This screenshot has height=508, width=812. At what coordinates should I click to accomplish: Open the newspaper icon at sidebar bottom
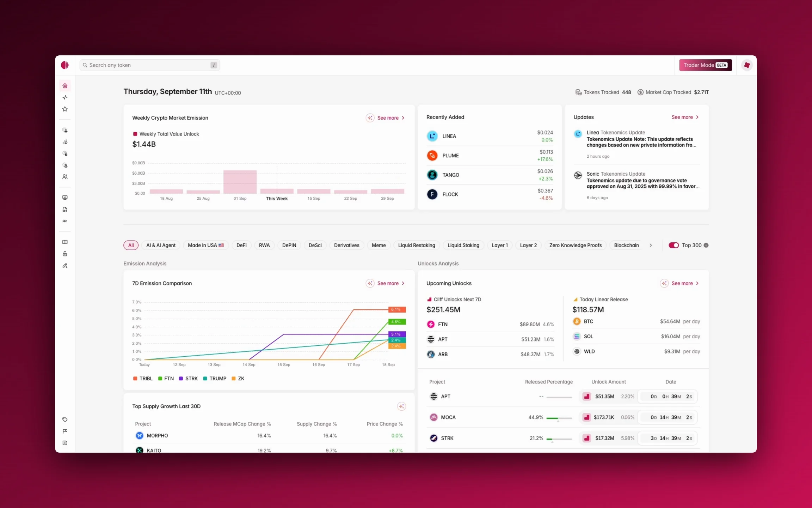[65, 443]
